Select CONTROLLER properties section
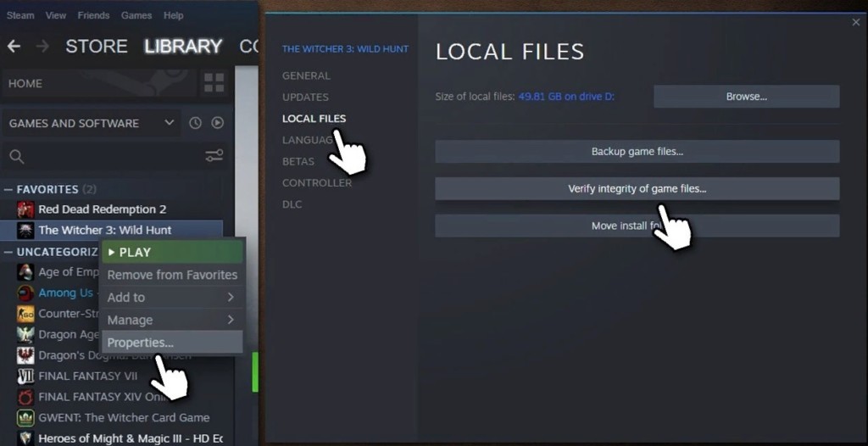This screenshot has height=446, width=868. [317, 183]
